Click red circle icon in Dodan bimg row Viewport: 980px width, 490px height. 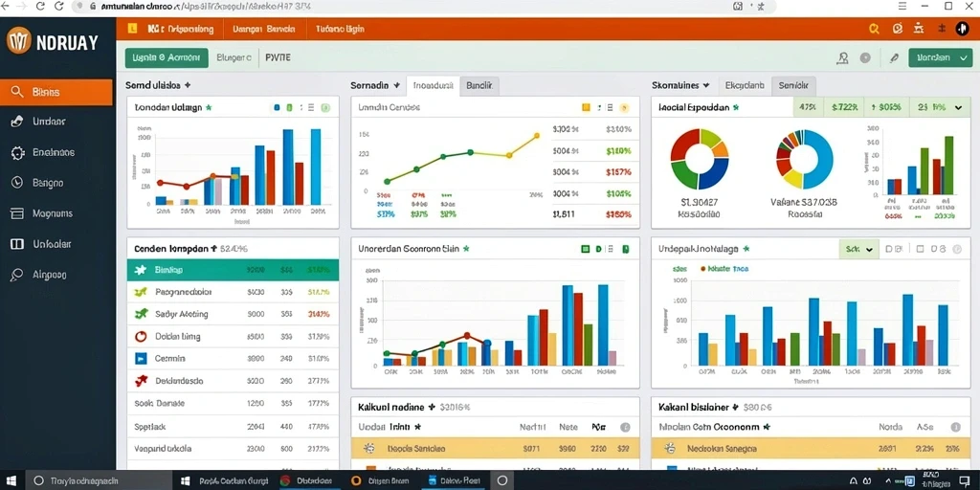tap(142, 336)
